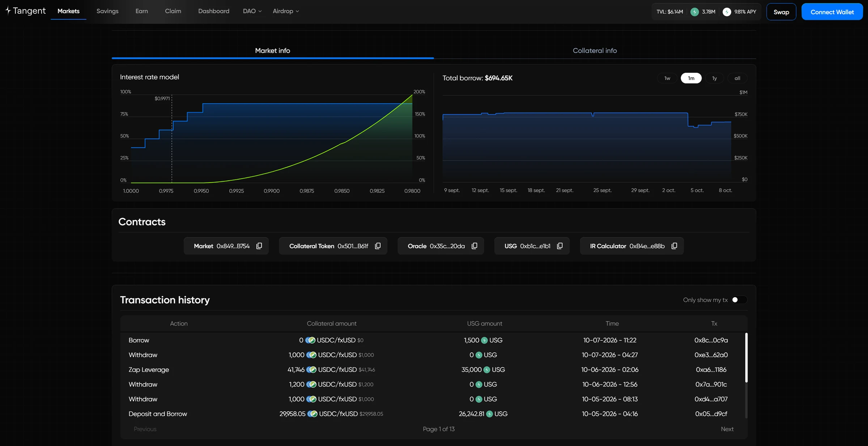Select the 1m chart range
The image size is (868, 446).
click(691, 78)
